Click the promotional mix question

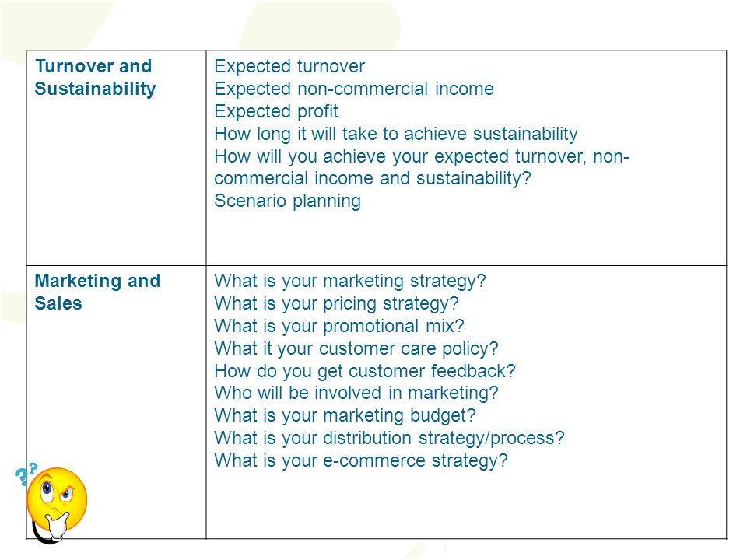[x=338, y=326]
